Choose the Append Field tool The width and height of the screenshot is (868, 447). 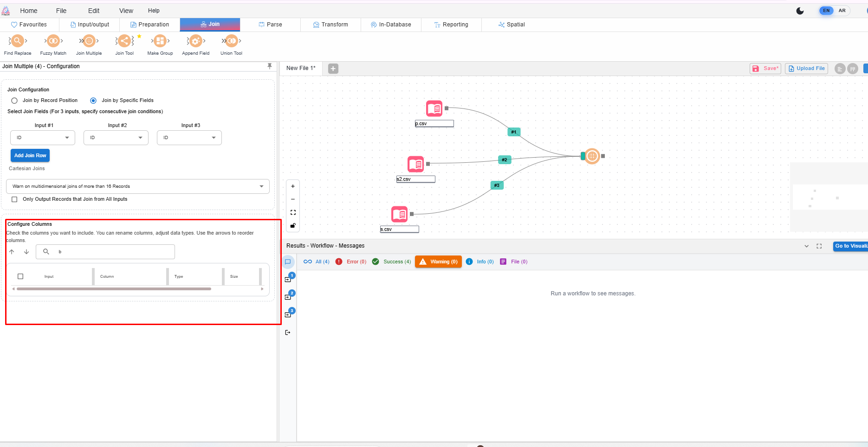click(195, 42)
